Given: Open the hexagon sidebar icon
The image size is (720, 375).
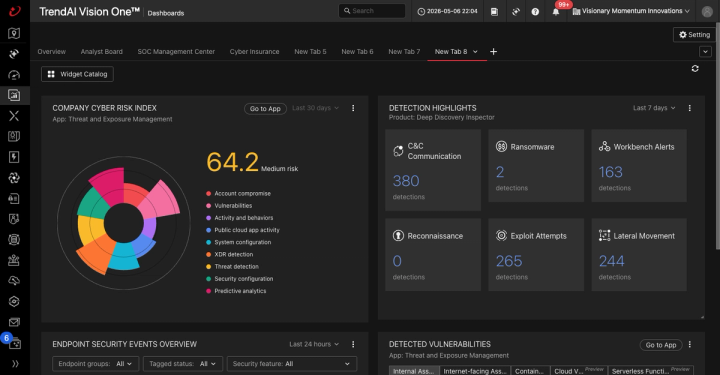Looking at the screenshot, I should (14, 301).
